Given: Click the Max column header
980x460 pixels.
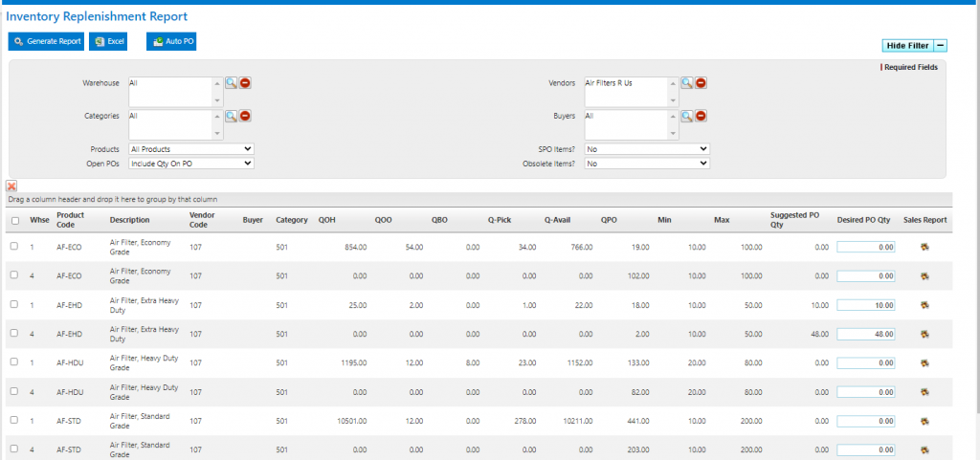Looking at the screenshot, I should [722, 220].
